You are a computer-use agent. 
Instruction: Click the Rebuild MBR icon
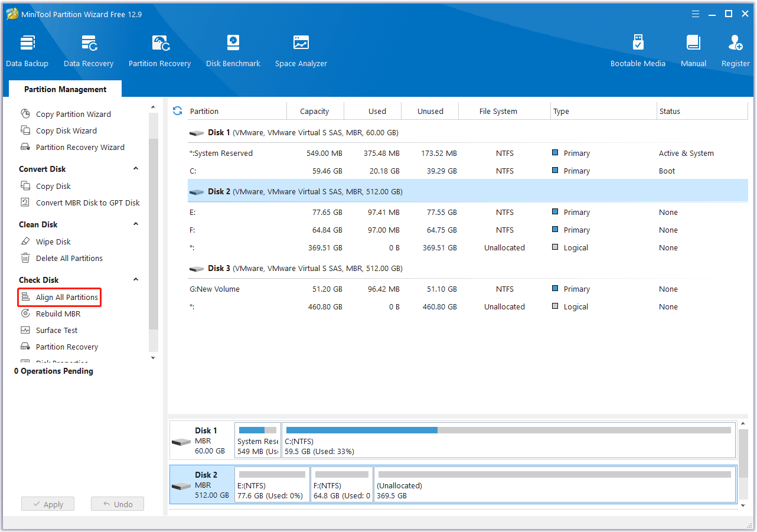(x=25, y=314)
